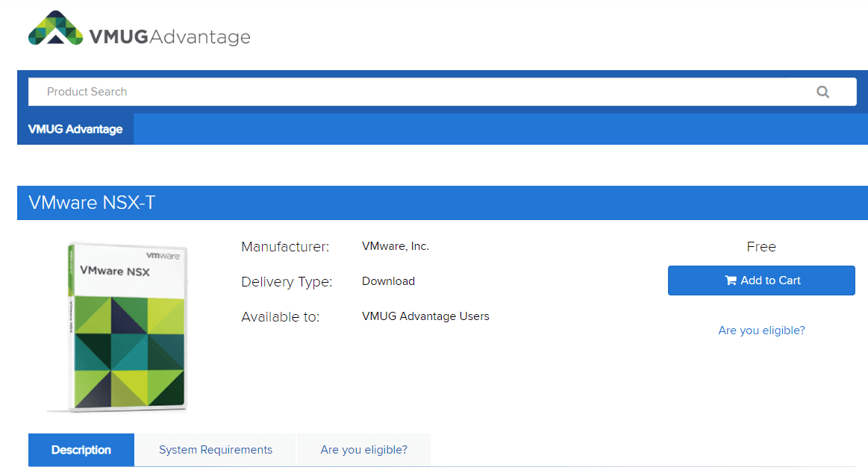This screenshot has height=470, width=868.
Task: Click the "Available to:" label
Action: click(280, 317)
